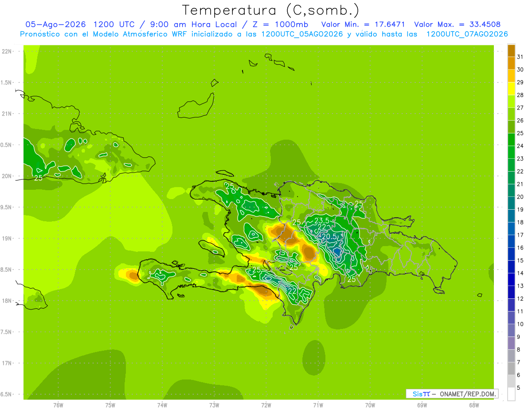The image size is (532, 411).
Task: Click the "71W" longitude axis label
Action: [318, 405]
